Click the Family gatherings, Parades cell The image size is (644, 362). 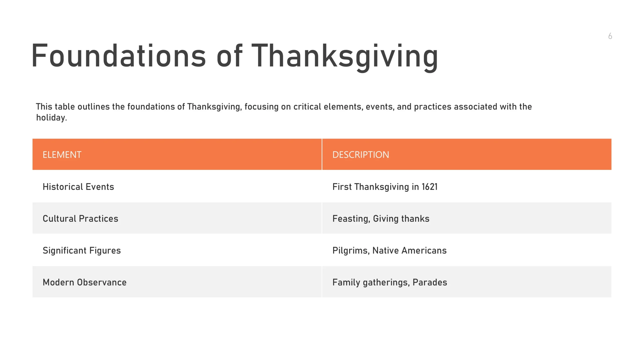(x=389, y=282)
